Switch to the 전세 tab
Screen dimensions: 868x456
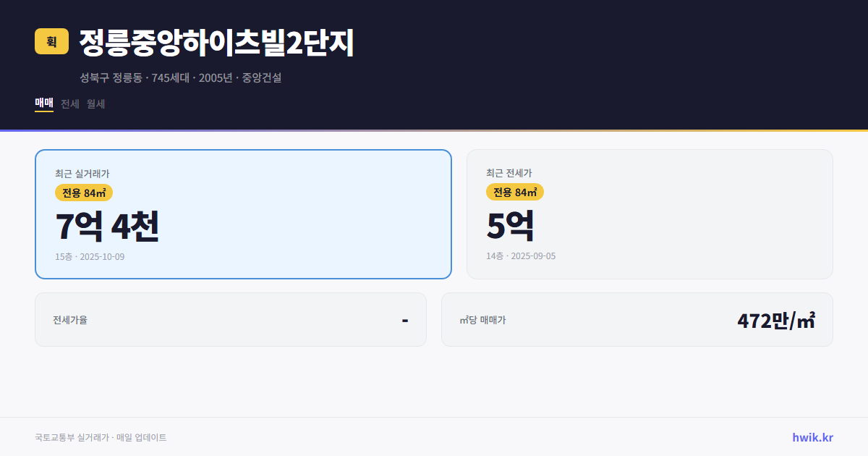coord(68,104)
